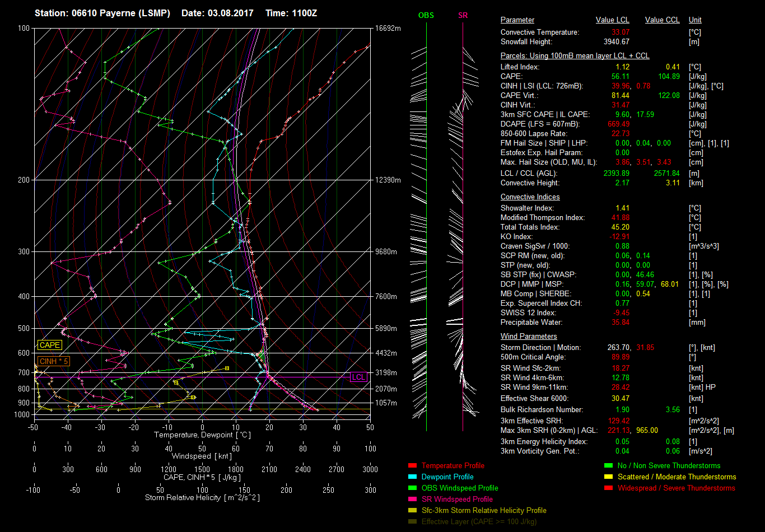Select the green OBS Windspeed Profile swatch
This screenshot has height=532, width=765.
[413, 488]
